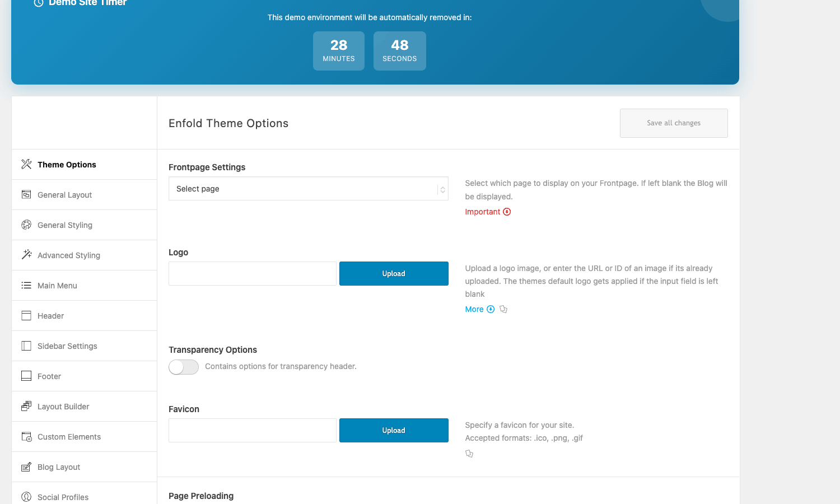Click the Blog Layout pencil icon
This screenshot has width=840, height=504.
26,466
